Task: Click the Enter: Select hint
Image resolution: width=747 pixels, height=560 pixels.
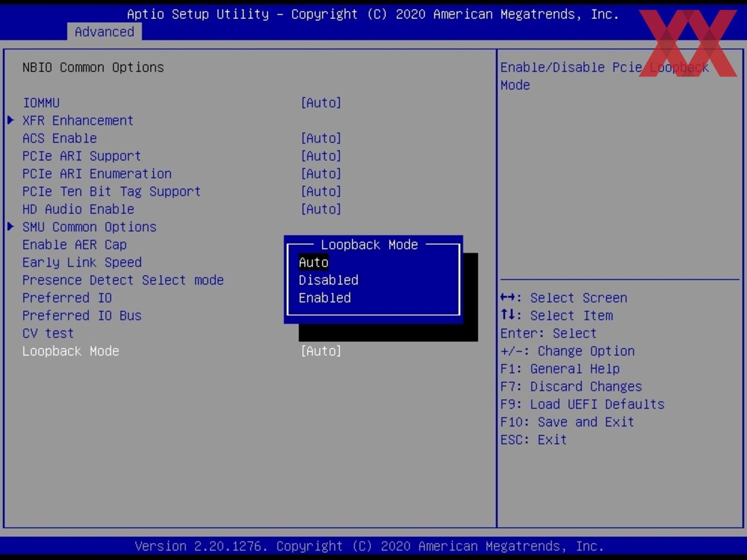Action: tap(548, 333)
